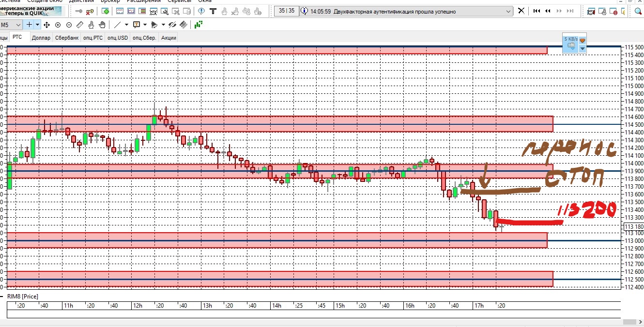Click the green candlestick chart type icon
644x327 pixels.
pyautogui.click(x=198, y=25)
